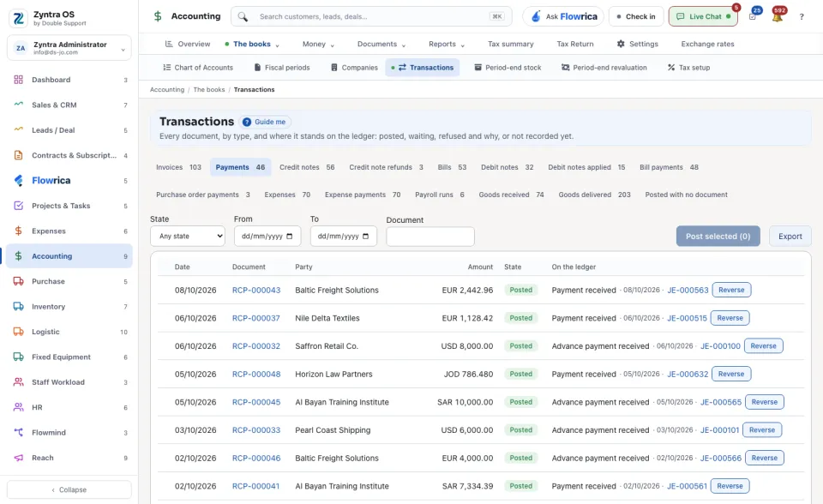This screenshot has width=823, height=504.
Task: Click the Inventory sidebar icon
Action: (18, 307)
